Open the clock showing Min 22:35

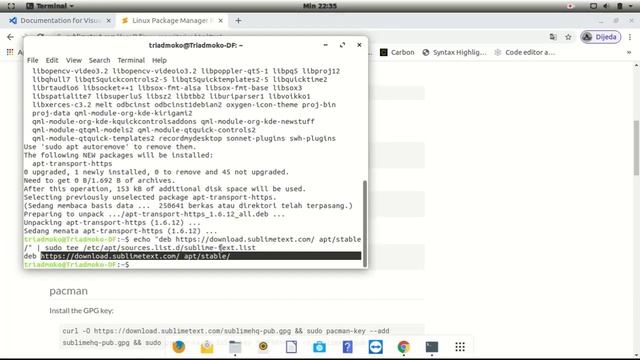coord(320,6)
